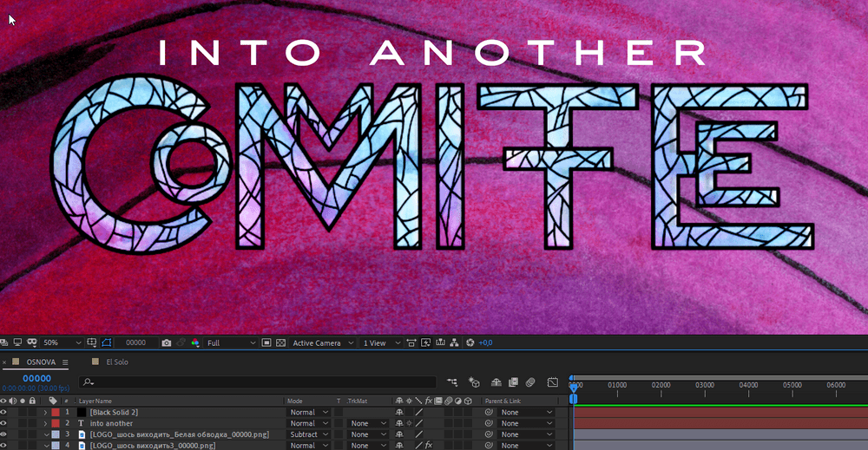Image resolution: width=868 pixels, height=450 pixels.
Task: Click the Lock column header icon
Action: 32,401
